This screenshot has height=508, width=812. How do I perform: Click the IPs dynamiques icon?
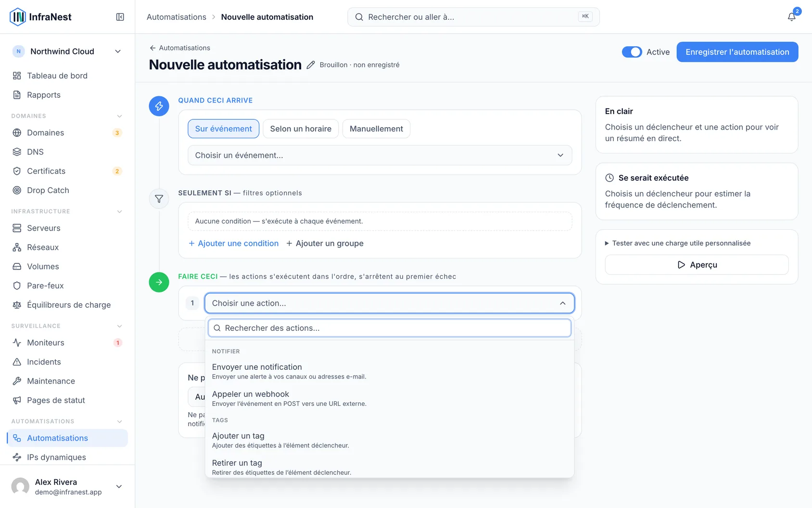[x=17, y=457]
